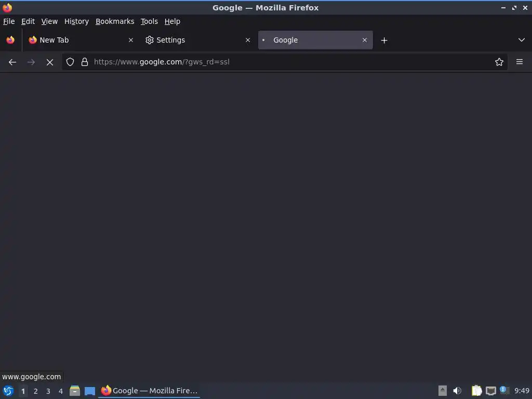Click the Firefox title bar icon
The image size is (532, 399).
click(x=7, y=7)
